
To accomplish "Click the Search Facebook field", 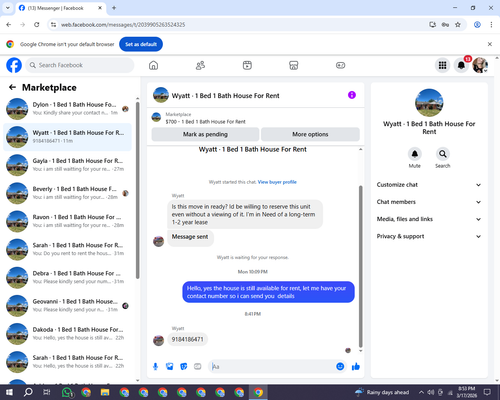I will click(80, 65).
